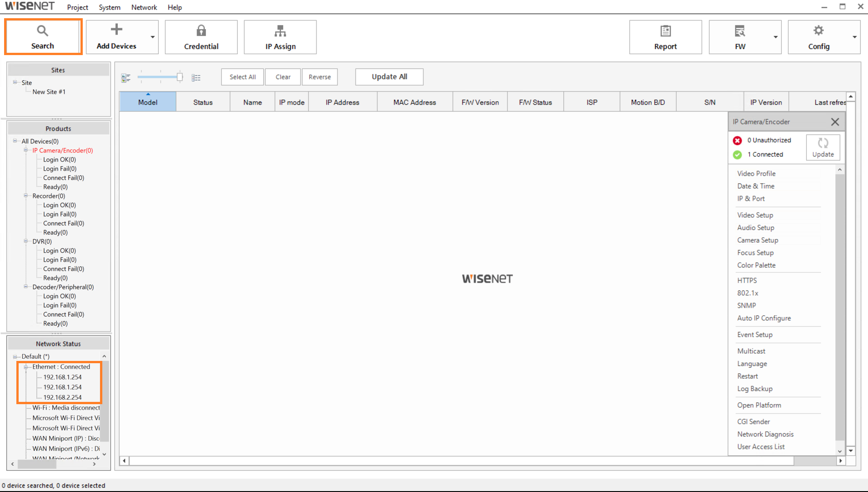Collapse IP Camera/Encoder tree node
Image resolution: width=868 pixels, height=492 pixels.
coord(26,150)
